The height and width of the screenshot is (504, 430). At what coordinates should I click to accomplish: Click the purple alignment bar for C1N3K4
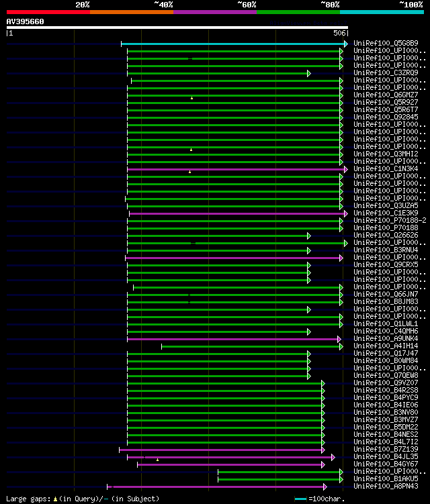click(x=238, y=169)
